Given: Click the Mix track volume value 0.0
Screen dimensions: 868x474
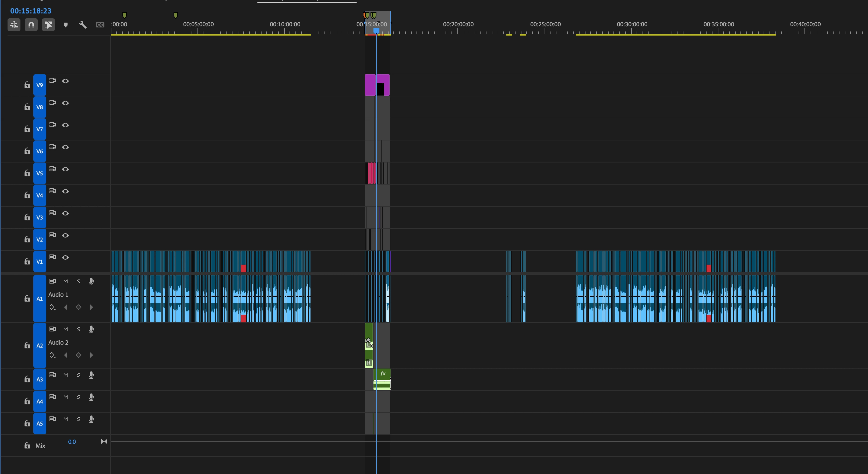Looking at the screenshot, I should 72,442.
